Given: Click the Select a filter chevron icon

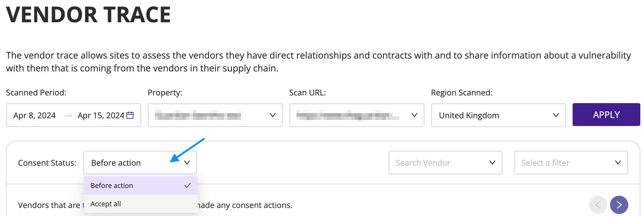Looking at the screenshot, I should tap(618, 163).
